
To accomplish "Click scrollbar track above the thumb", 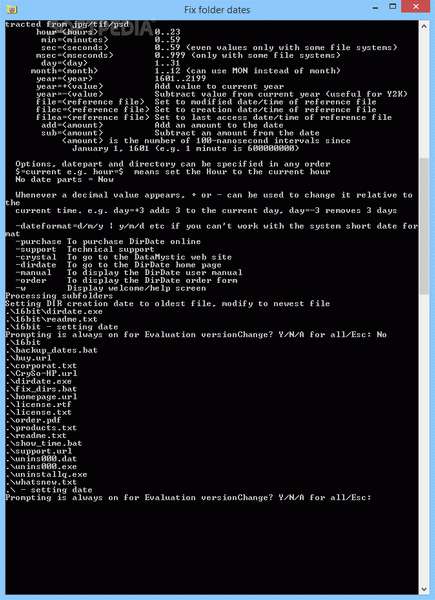I will (424, 95).
